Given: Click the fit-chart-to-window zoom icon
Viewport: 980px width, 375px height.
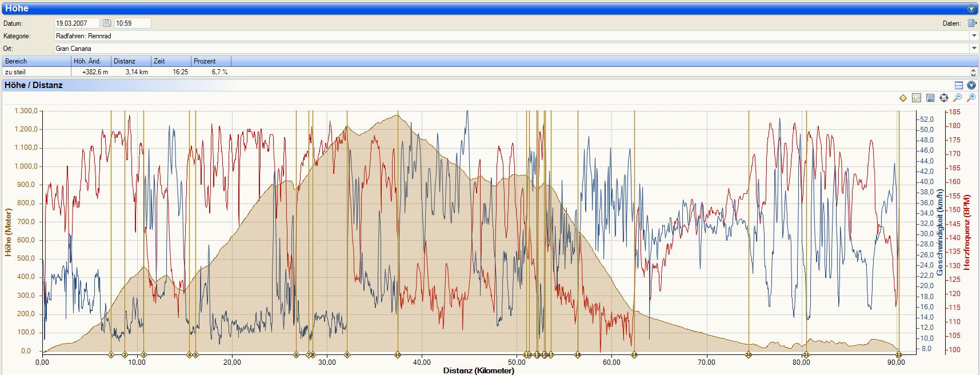Looking at the screenshot, I should tap(944, 98).
